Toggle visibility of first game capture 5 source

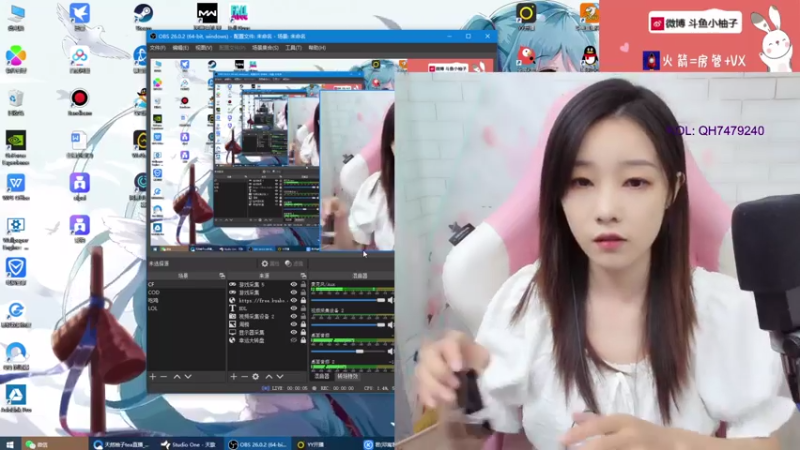(293, 285)
